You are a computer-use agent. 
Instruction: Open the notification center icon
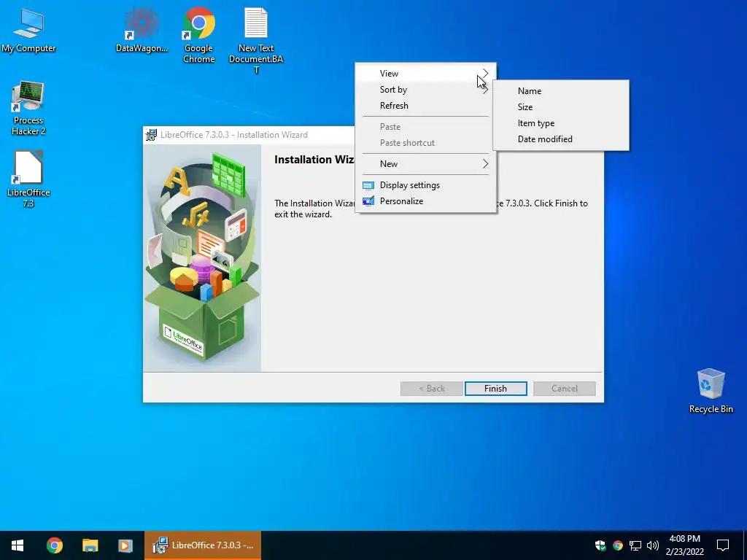point(723,545)
